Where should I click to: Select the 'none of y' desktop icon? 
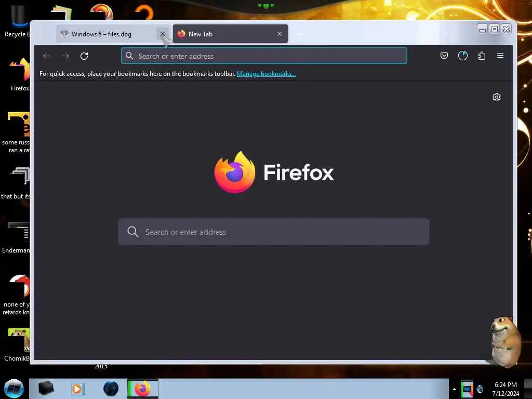(17, 295)
